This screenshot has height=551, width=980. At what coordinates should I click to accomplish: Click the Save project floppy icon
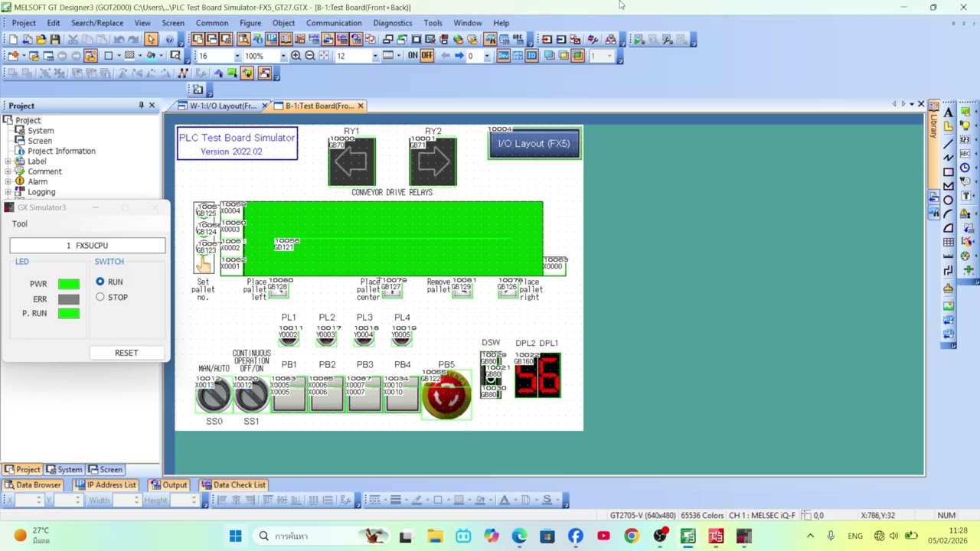coord(55,39)
